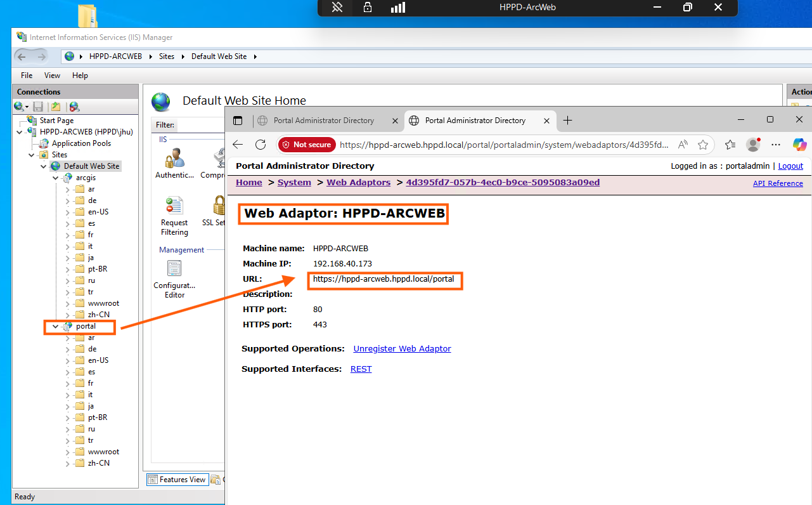
Task: Expand the wwwroot folder under portal
Action: pos(68,452)
